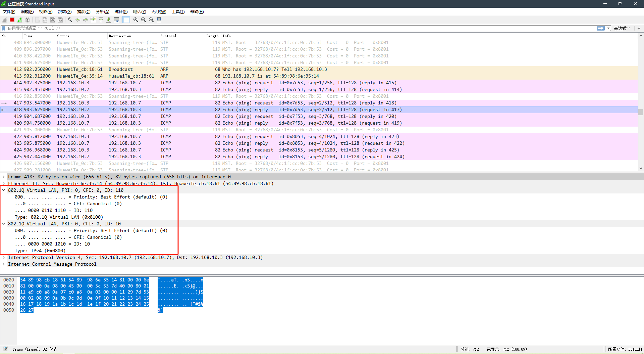Click into the display filter input field
This screenshot has width=644, height=354.
coord(302,28)
